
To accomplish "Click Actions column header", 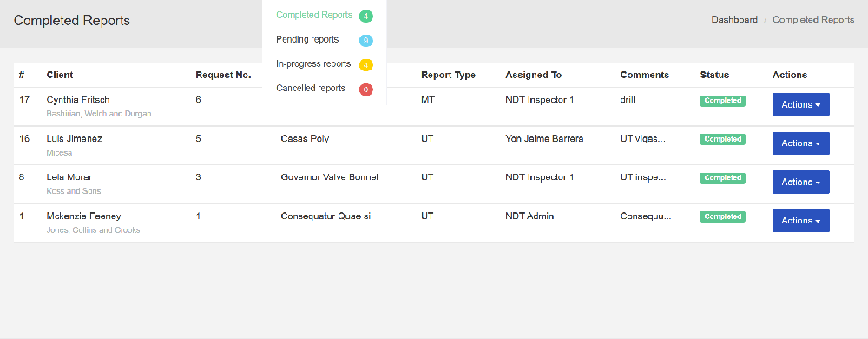I will pyautogui.click(x=789, y=76).
